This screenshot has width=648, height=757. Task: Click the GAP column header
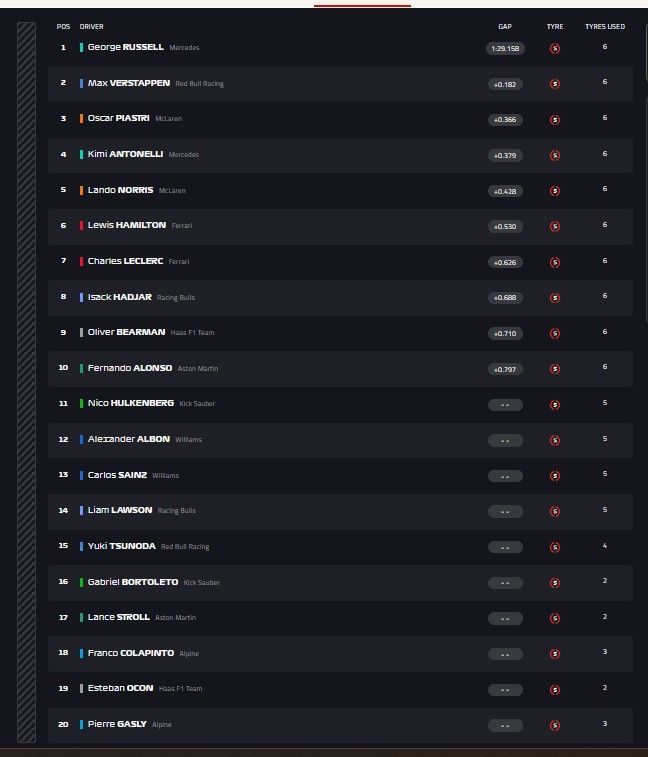[x=505, y=27]
